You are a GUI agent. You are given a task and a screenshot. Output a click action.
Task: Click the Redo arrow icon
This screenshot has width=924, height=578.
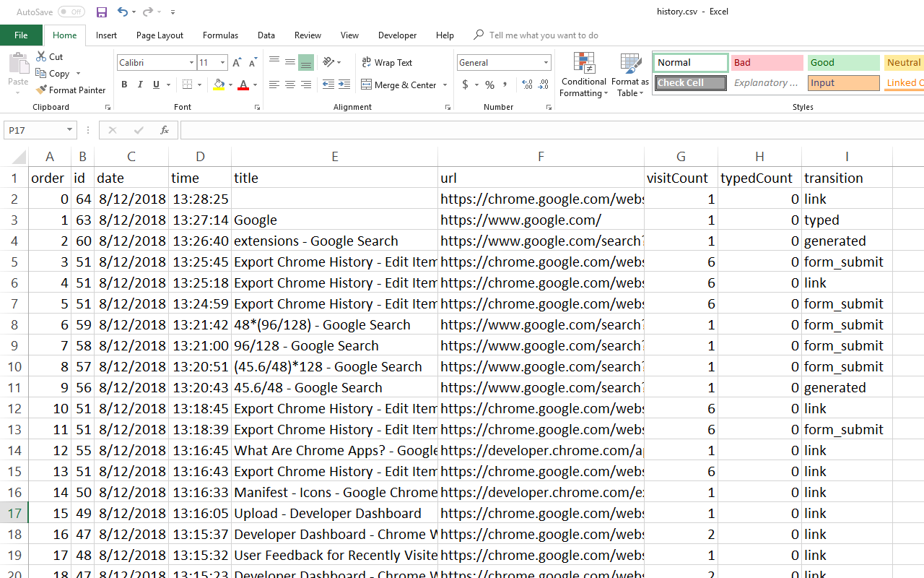[147, 12]
